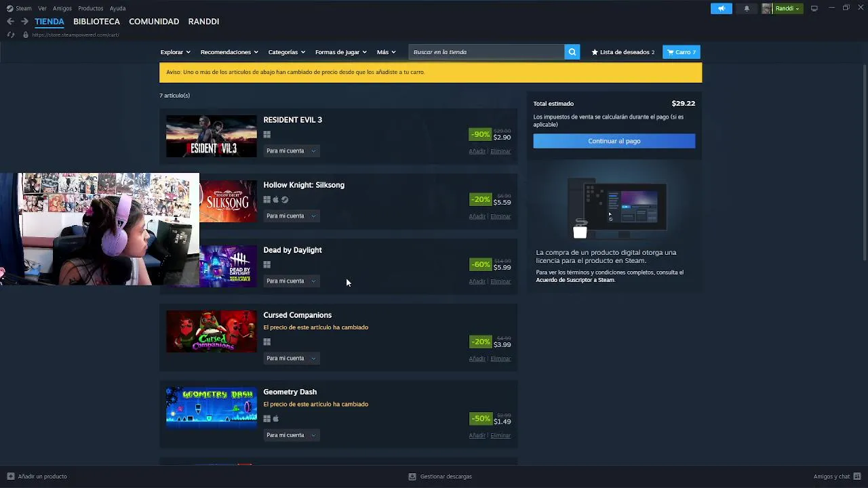
Task: Open Para mi cuenta for Silksong
Action: coord(291,216)
